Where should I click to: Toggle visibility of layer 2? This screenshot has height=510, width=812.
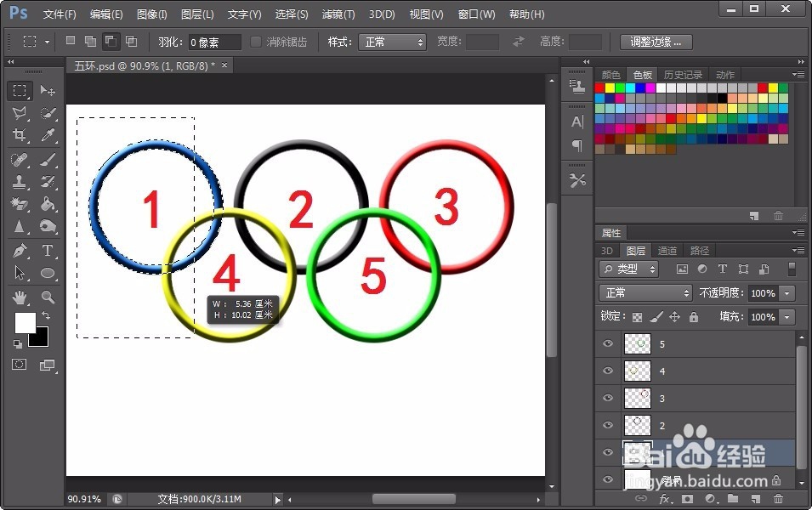(x=608, y=425)
